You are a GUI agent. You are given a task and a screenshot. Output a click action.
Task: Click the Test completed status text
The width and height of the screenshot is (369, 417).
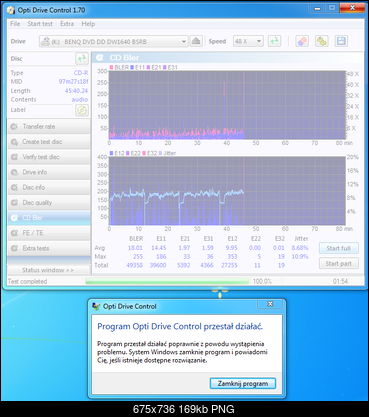click(x=28, y=281)
